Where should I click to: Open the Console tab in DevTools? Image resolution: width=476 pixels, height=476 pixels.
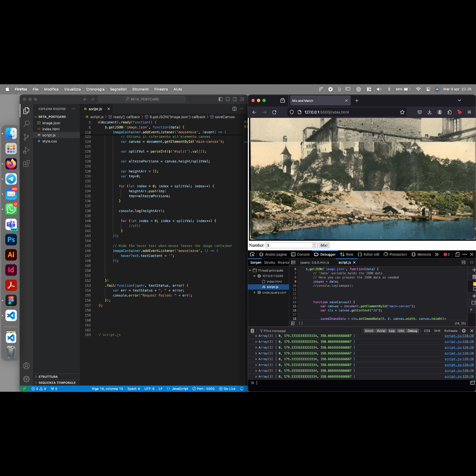[300, 254]
